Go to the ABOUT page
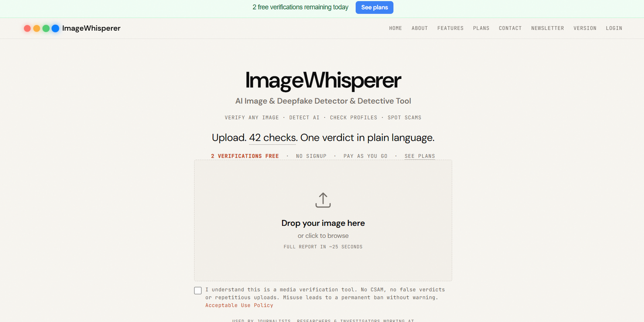644x322 pixels. pyautogui.click(x=419, y=28)
